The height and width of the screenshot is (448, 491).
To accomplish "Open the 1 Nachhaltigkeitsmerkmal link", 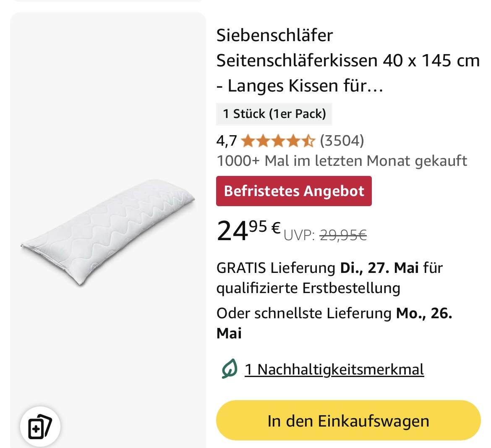I will (334, 369).
